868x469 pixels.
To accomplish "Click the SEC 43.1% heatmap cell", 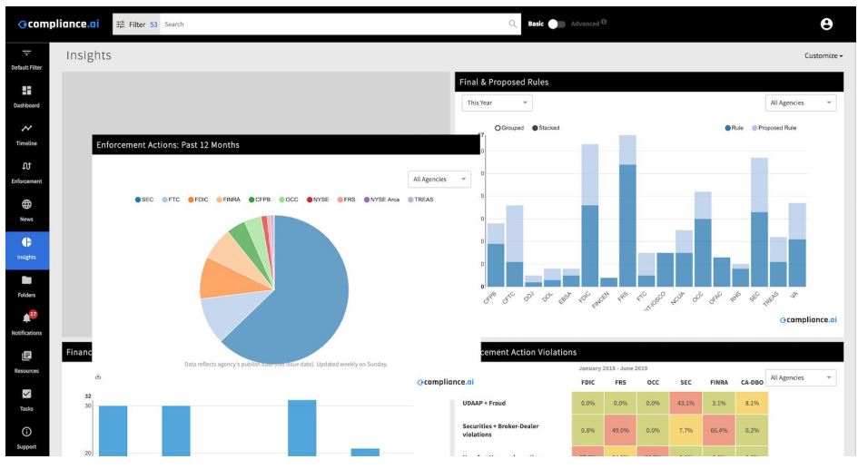I will [x=686, y=403].
